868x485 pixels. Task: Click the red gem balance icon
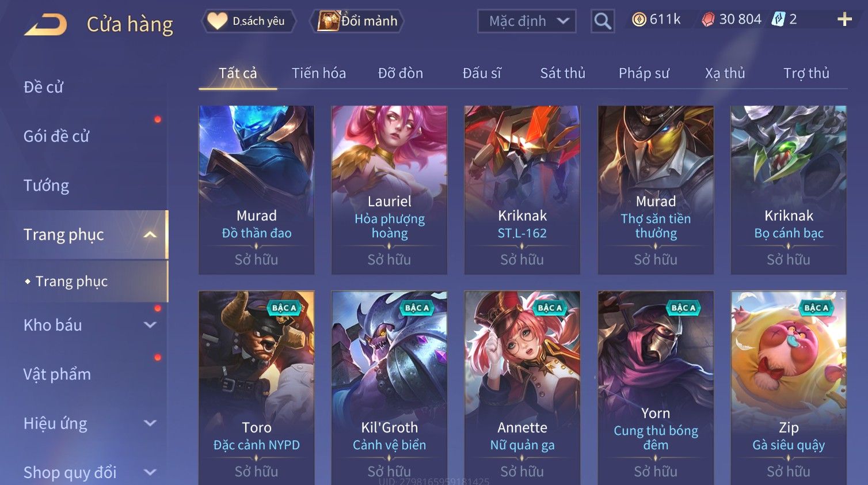pos(708,20)
